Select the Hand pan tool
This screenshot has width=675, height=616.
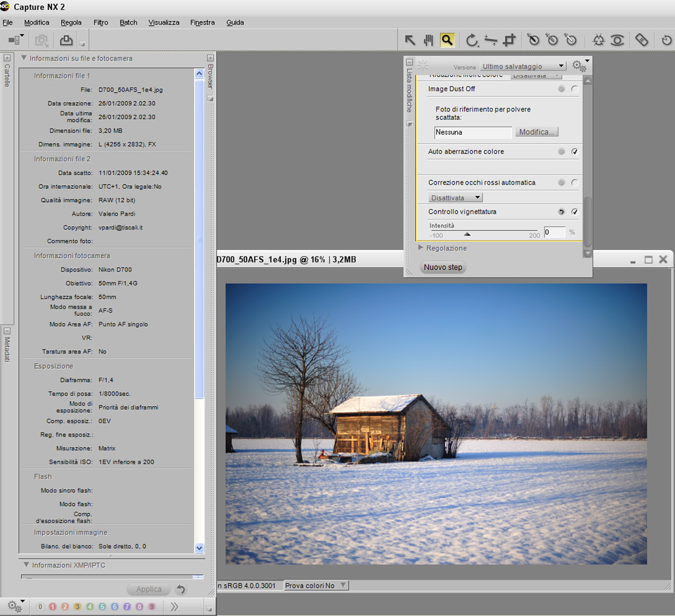click(428, 40)
